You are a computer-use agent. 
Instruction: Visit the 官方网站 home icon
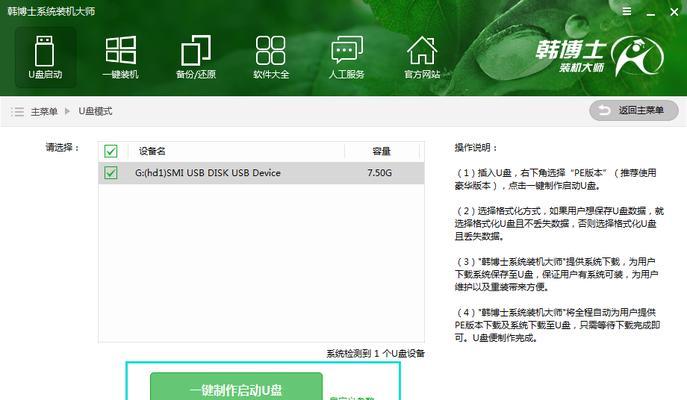point(422,57)
